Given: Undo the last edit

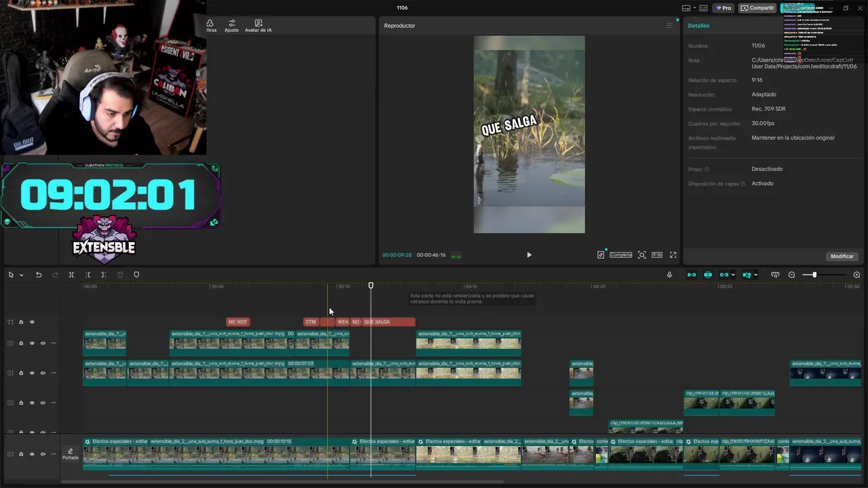Looking at the screenshot, I should [39, 274].
